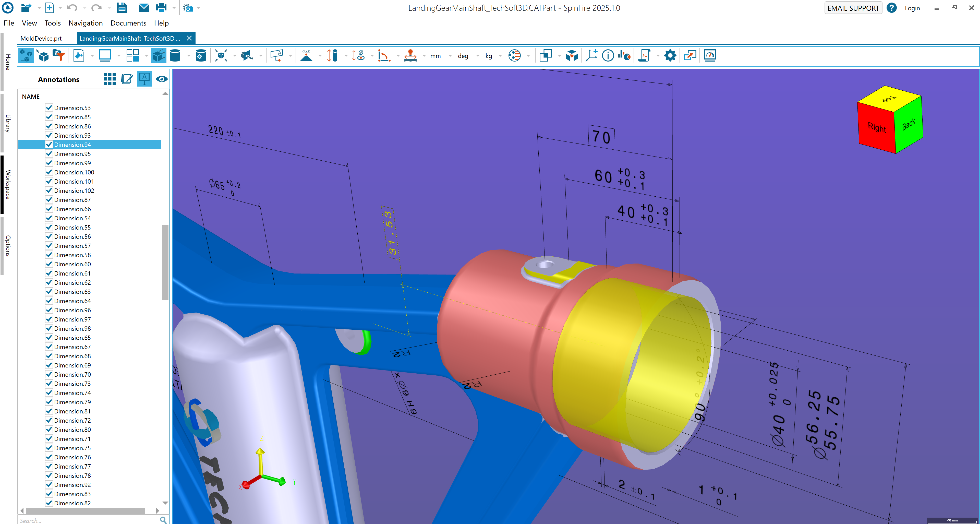
Task: Uncheck the Dimension.60 checkbox
Action: coord(49,264)
